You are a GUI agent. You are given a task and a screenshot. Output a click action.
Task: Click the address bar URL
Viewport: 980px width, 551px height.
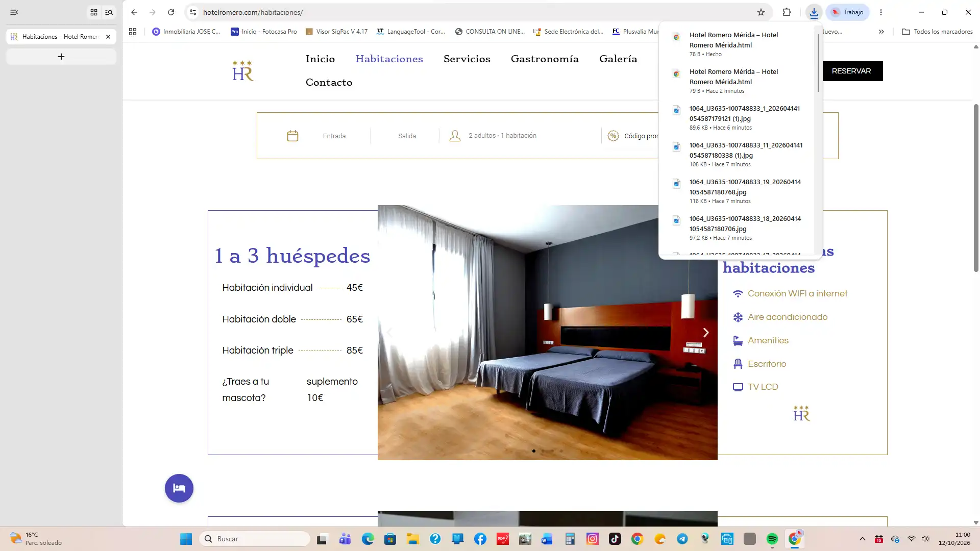[x=253, y=12]
